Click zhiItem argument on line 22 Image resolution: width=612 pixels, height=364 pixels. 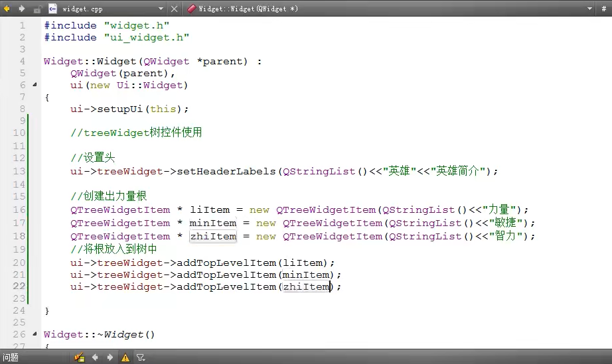306,287
